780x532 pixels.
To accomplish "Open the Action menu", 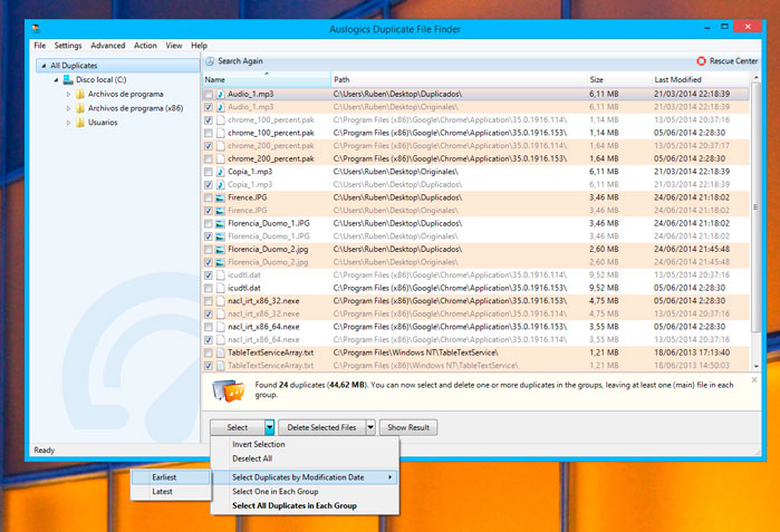I will point(145,45).
